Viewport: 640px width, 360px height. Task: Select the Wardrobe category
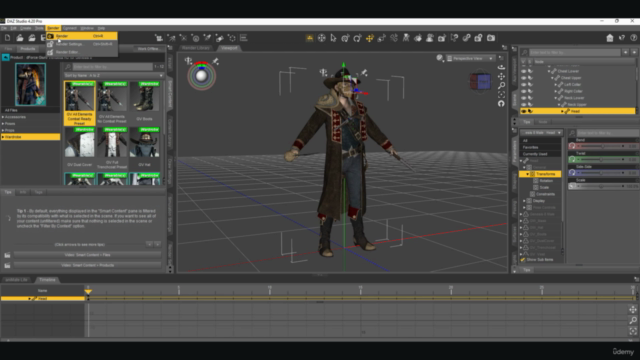pyautogui.click(x=30, y=137)
